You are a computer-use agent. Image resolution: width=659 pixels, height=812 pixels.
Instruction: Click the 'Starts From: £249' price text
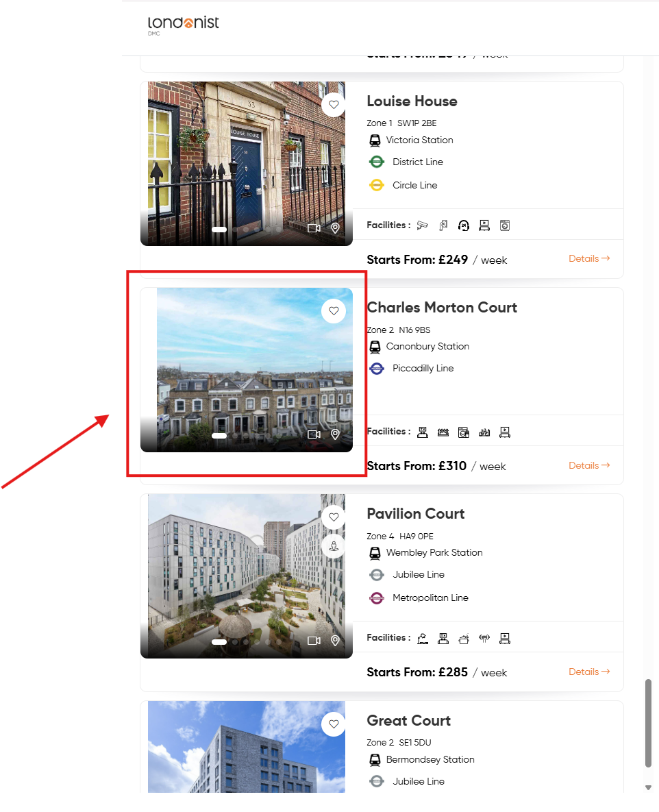coord(417,260)
